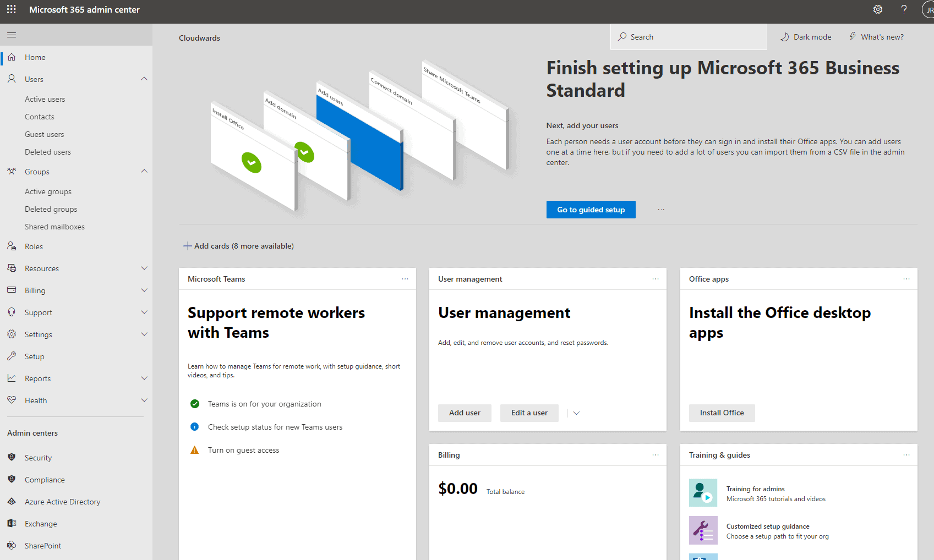Click the Install Office button
This screenshot has width=934, height=560.
click(722, 413)
